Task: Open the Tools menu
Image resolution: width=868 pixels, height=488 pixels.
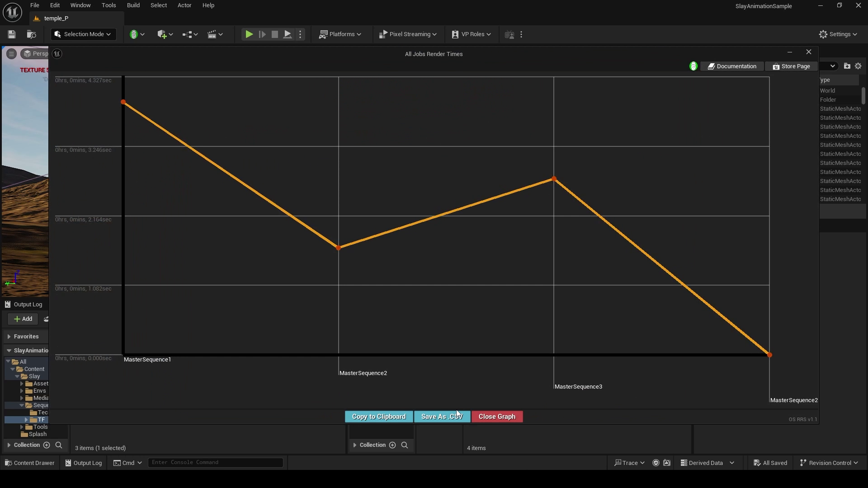Action: 108,5
